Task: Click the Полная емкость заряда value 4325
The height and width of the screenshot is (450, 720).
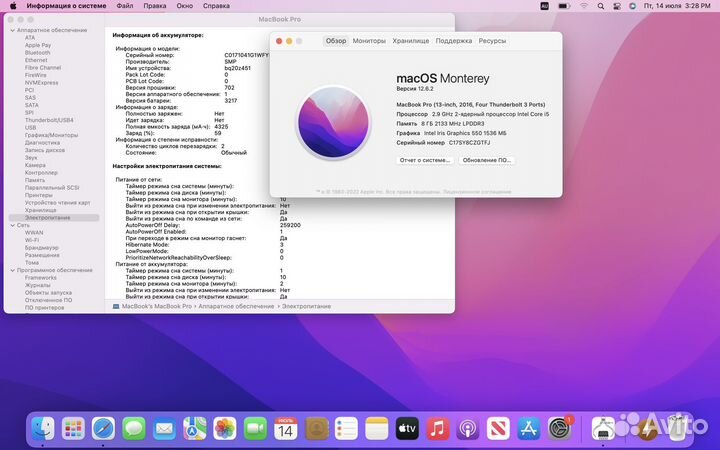Action: pyautogui.click(x=221, y=127)
